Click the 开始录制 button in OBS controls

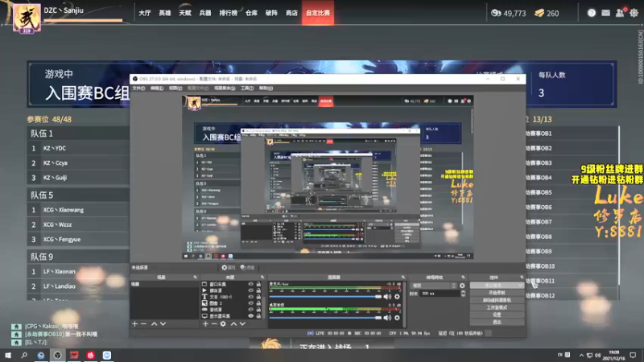tap(497, 293)
